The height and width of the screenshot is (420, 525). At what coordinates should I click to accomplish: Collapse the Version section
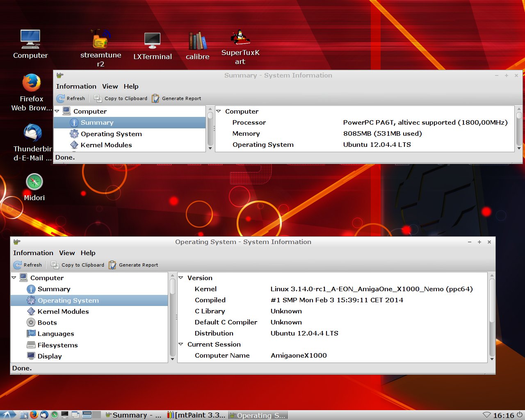[181, 278]
